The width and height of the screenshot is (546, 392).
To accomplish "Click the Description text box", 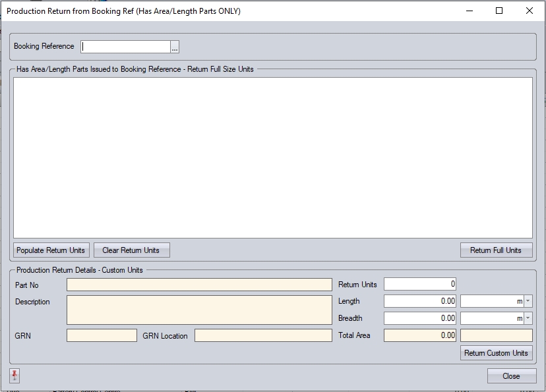I will [199, 310].
